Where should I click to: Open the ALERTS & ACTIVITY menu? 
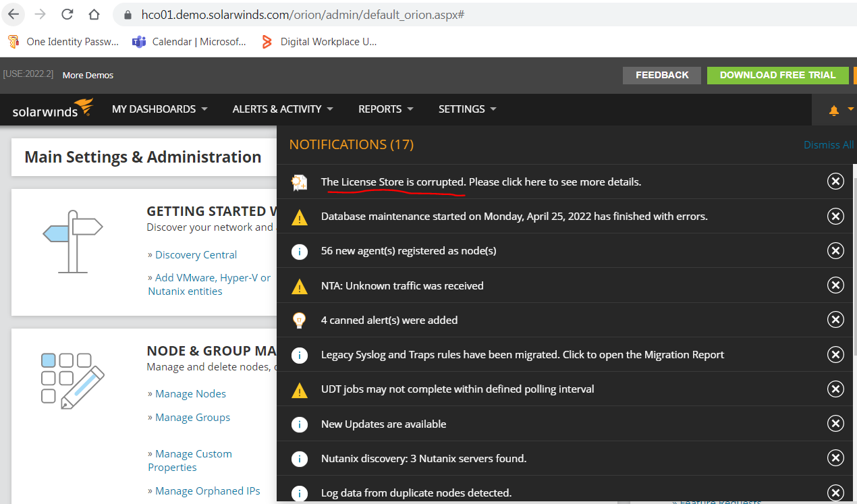(283, 109)
